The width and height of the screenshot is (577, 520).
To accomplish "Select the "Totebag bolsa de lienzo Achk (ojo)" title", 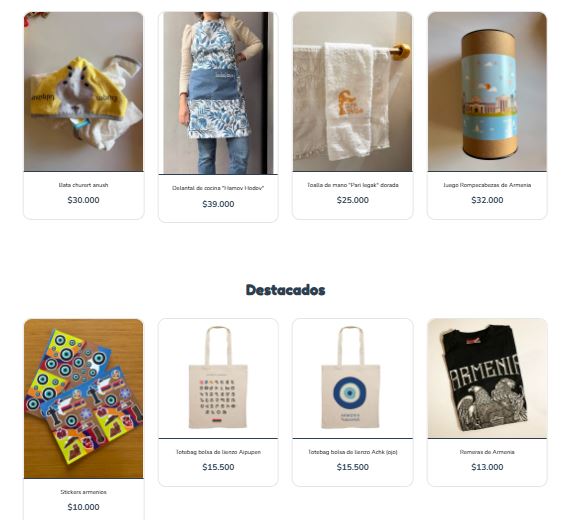I will pos(353,452).
